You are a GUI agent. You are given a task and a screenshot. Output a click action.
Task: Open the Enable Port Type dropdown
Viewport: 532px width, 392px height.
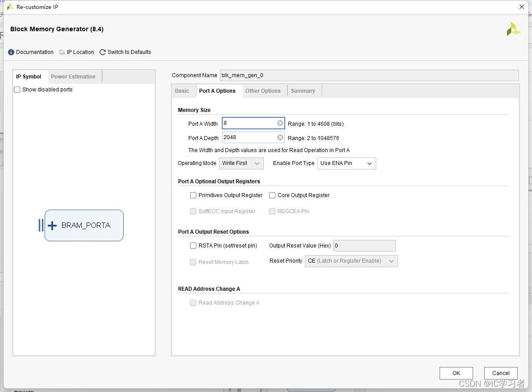346,164
